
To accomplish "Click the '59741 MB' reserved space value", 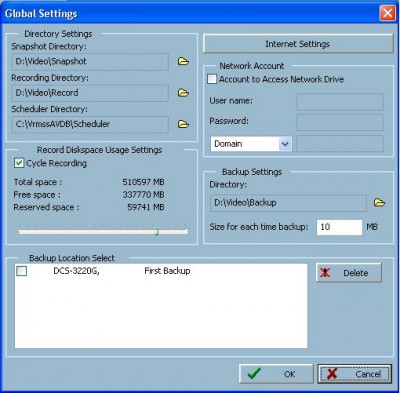I will point(146,207).
